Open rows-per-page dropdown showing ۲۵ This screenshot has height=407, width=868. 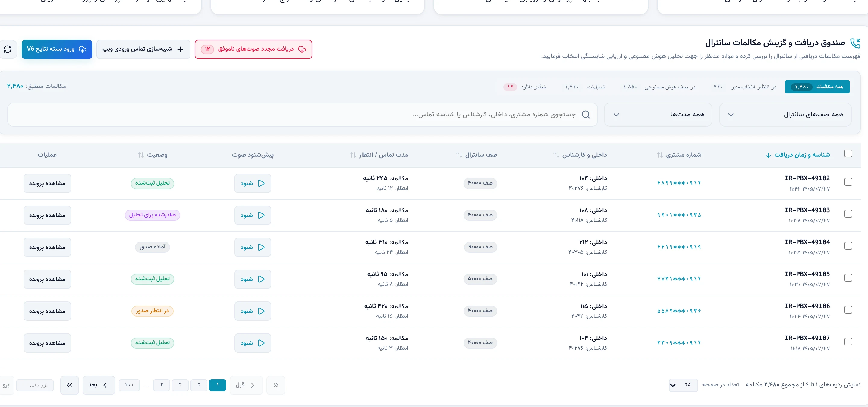tap(683, 385)
